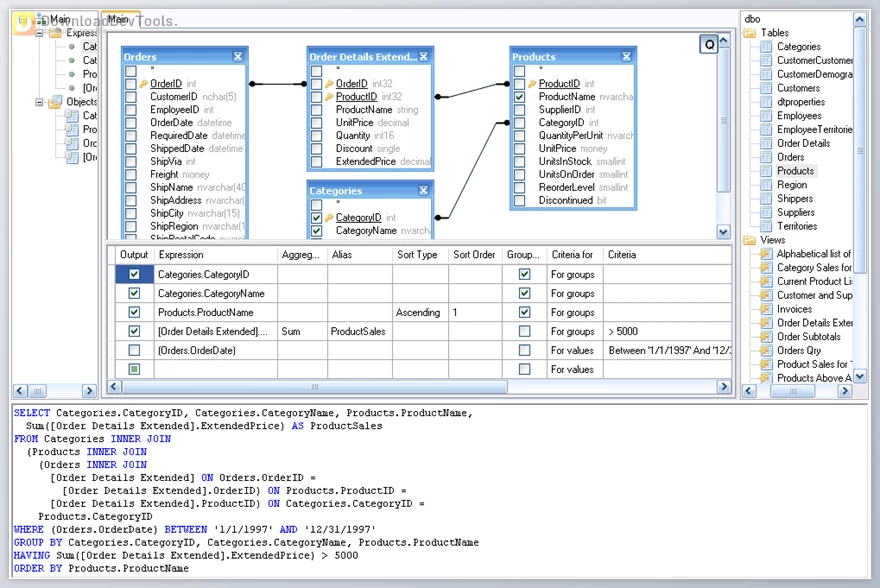Select the Orders Qry view icon
The height and width of the screenshot is (588, 880).
click(x=766, y=351)
